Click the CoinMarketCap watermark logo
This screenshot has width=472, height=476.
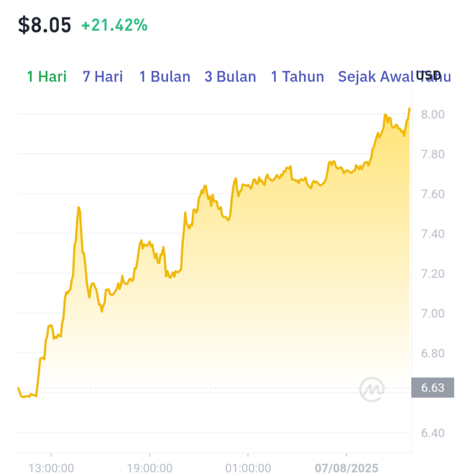click(x=372, y=389)
